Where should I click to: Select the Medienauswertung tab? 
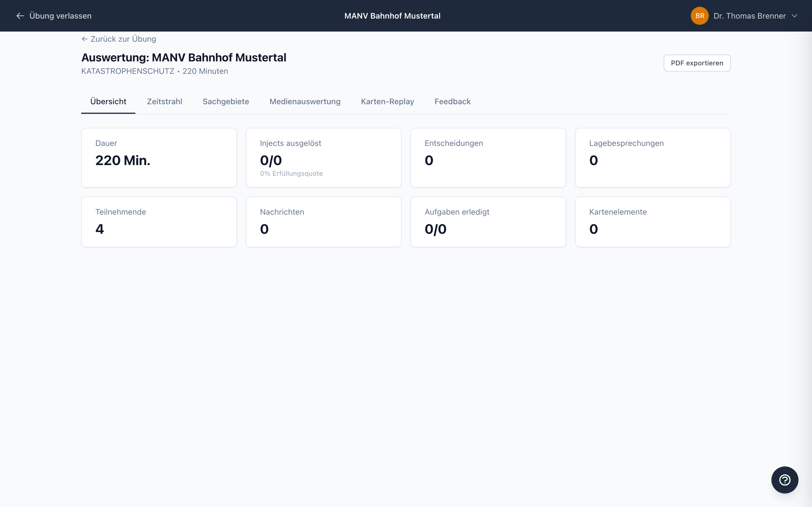point(305,102)
